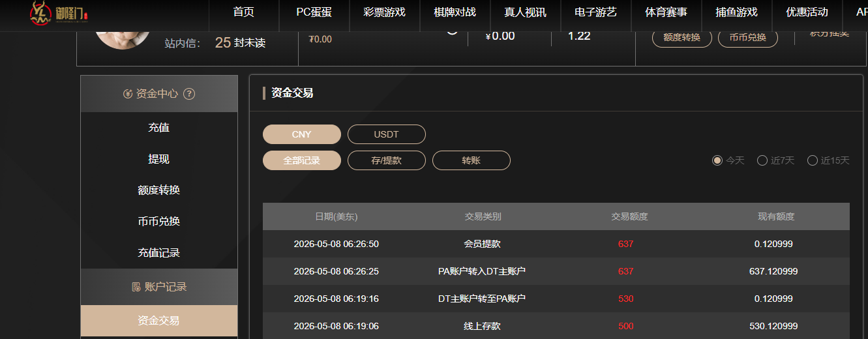Viewport: 868px width, 339px height.
Task: Click the 额度转换 pill button in header
Action: 682,37
